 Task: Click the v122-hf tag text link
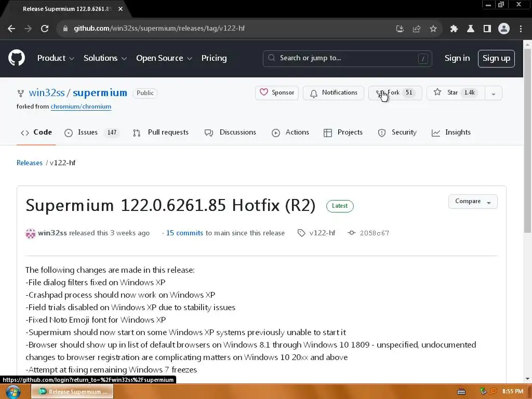[322, 233]
